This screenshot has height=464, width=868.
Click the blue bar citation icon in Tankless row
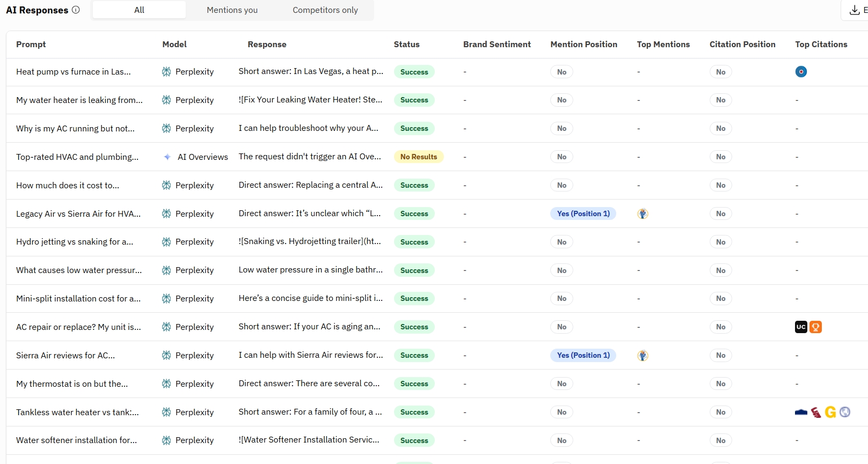(x=801, y=412)
